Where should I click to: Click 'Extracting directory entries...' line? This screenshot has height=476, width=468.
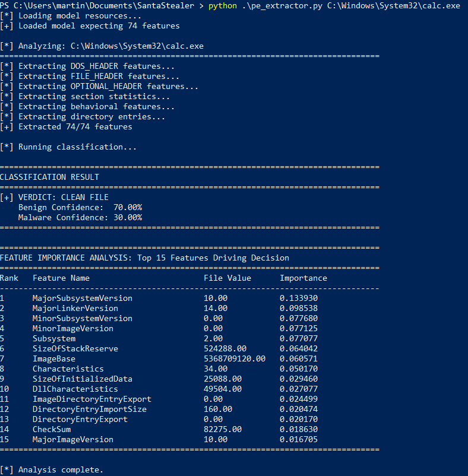(91, 116)
